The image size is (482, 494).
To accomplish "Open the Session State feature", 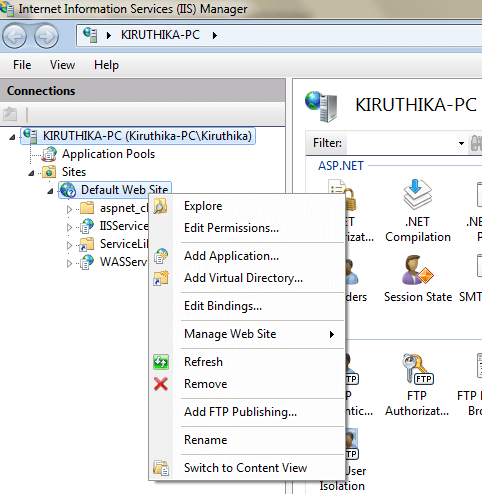I will coord(418,279).
